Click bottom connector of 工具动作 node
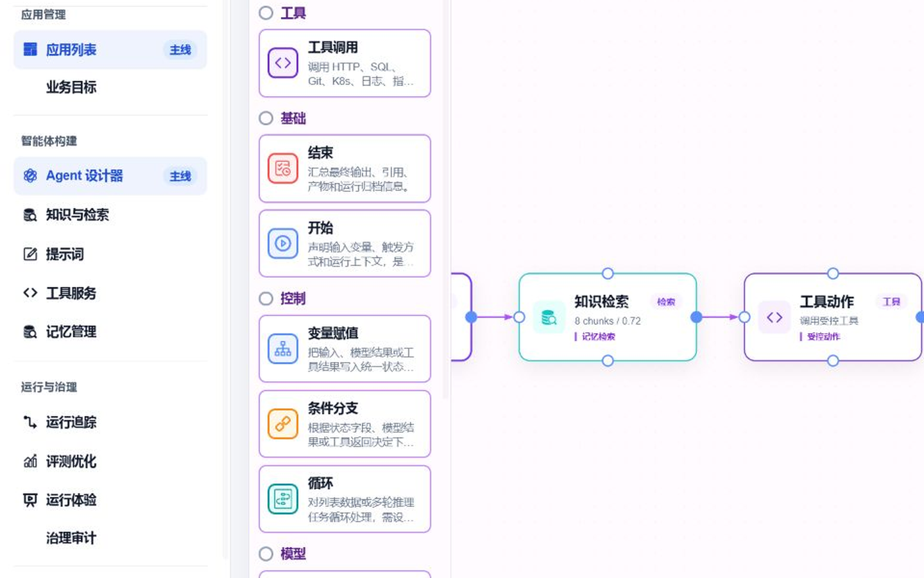Viewport: 924px width, 578px height. tap(833, 361)
